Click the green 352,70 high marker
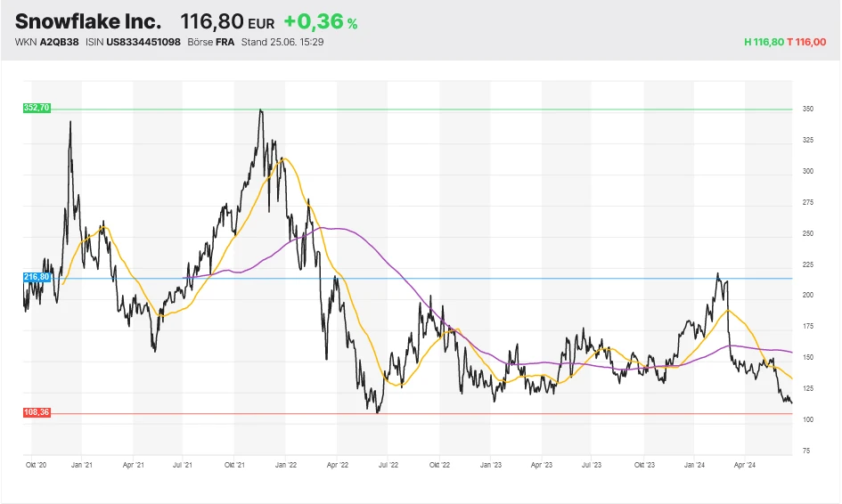Image resolution: width=842 pixels, height=504 pixels. pyautogui.click(x=37, y=108)
